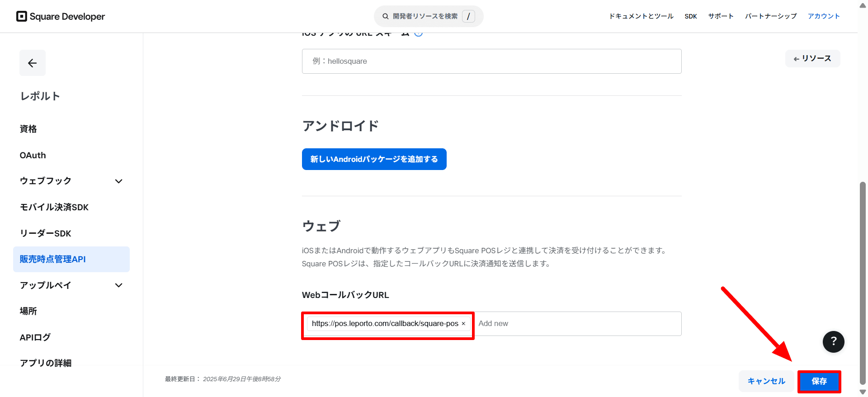Image resolution: width=868 pixels, height=397 pixels.
Task: Open パートナーシップ in top navigation
Action: [771, 16]
